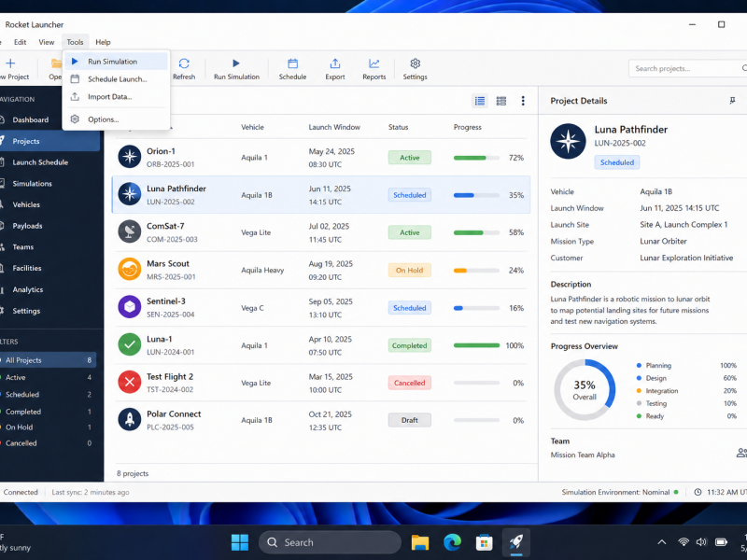This screenshot has height=560, width=747.
Task: Click Run Simulation play icon in toolbar
Action: pyautogui.click(x=236, y=63)
